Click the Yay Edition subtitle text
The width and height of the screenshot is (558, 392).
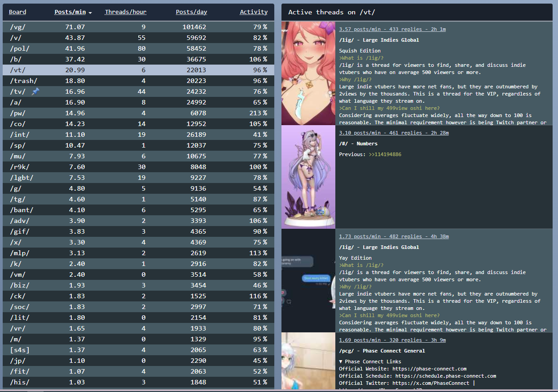point(355,258)
